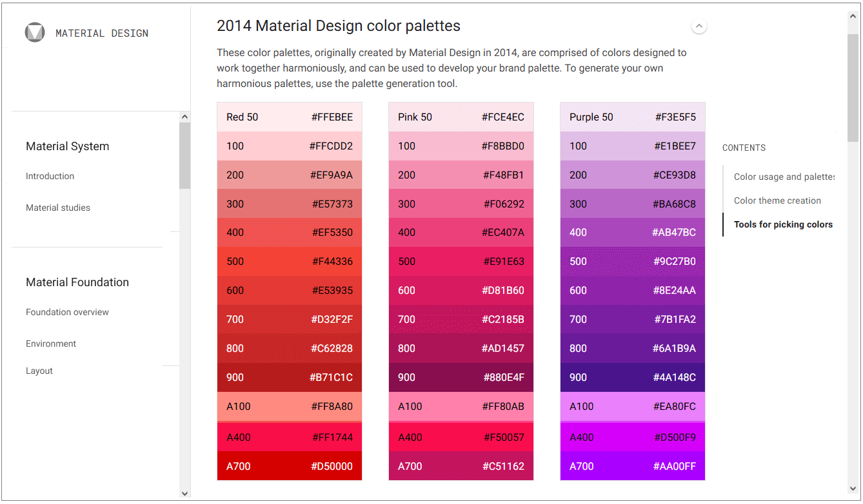Choose Pink A400 swatch #F50057
This screenshot has width=863, height=504.
pyautogui.click(x=461, y=437)
